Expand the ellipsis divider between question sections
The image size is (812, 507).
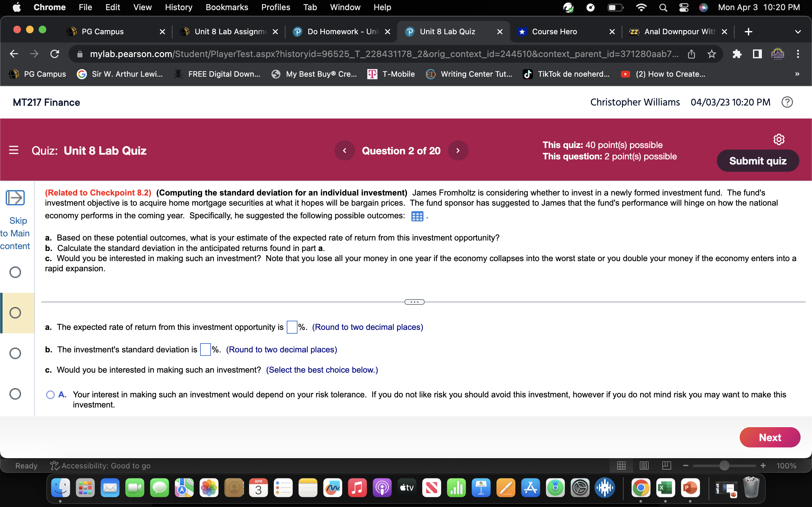(x=414, y=301)
